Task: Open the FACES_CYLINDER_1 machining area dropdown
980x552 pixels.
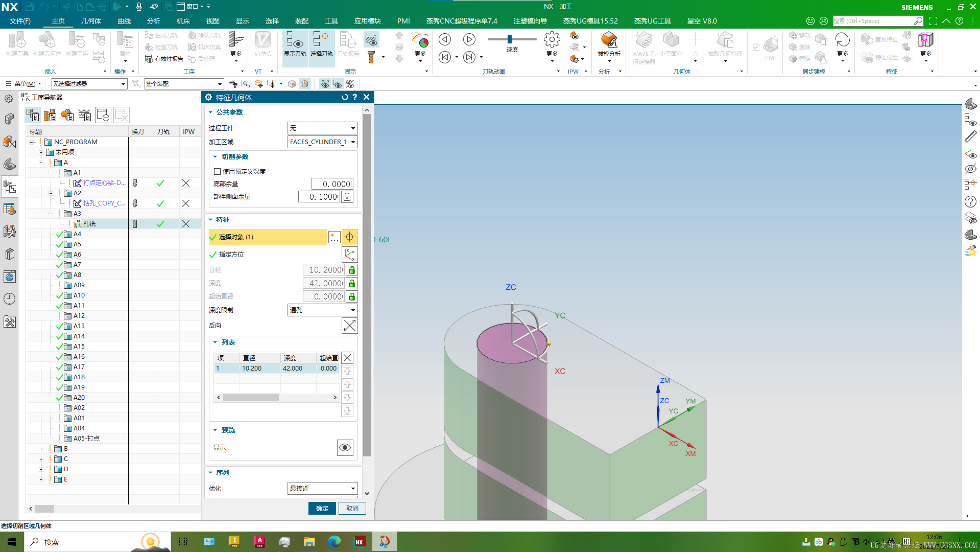Action: coord(322,142)
